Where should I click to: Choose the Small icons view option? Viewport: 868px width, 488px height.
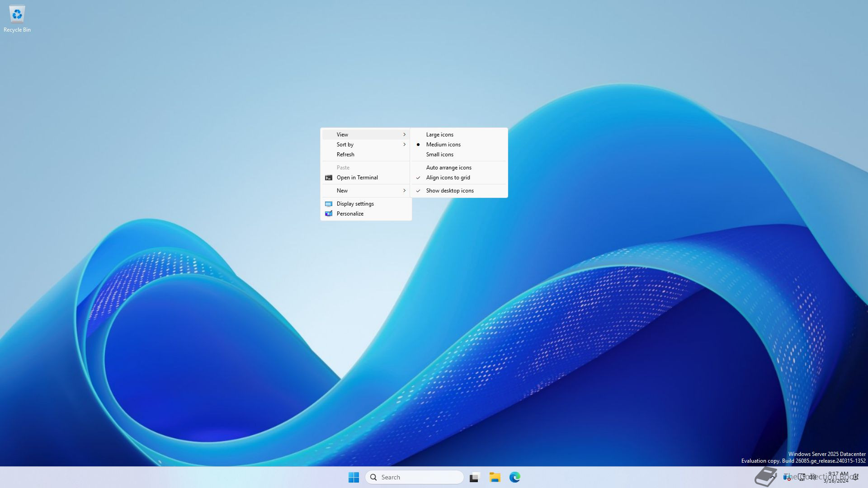pos(439,155)
